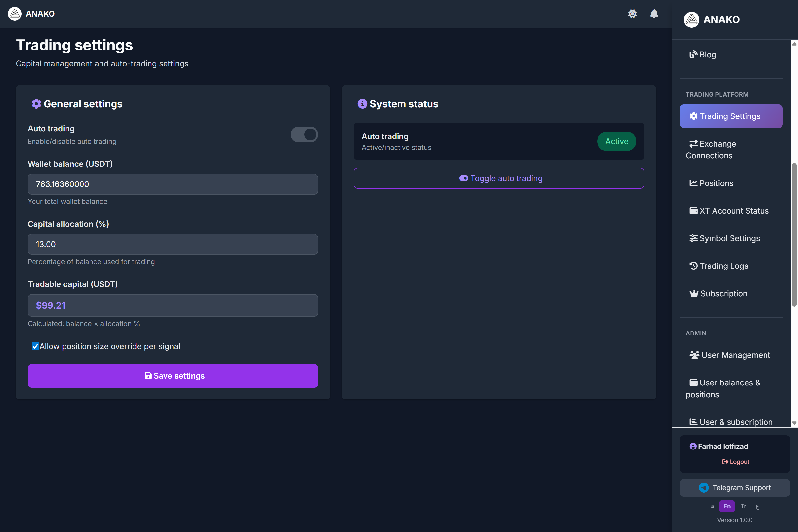Image resolution: width=798 pixels, height=532 pixels.
Task: Open the Subscription page
Action: (724, 293)
